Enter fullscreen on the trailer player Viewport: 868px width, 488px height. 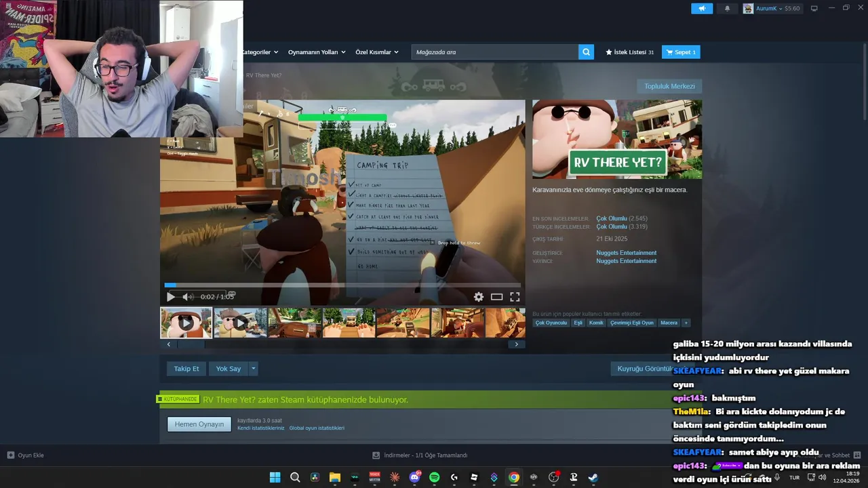515,297
